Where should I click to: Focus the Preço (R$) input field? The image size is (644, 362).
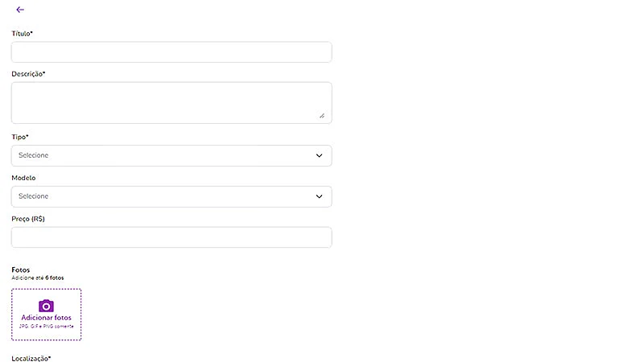pyautogui.click(x=171, y=237)
